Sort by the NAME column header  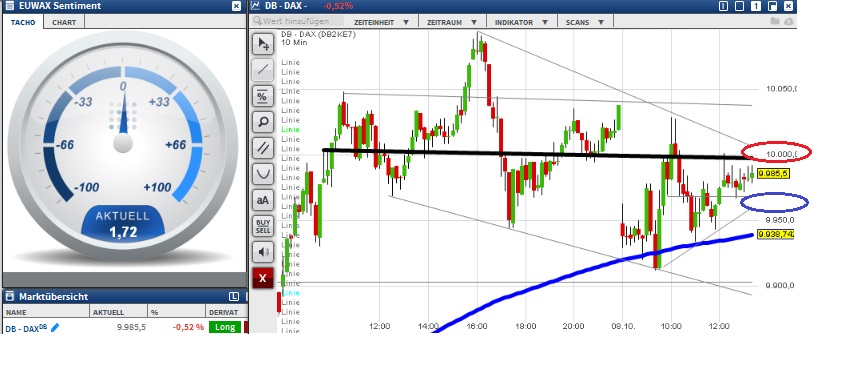(x=46, y=312)
